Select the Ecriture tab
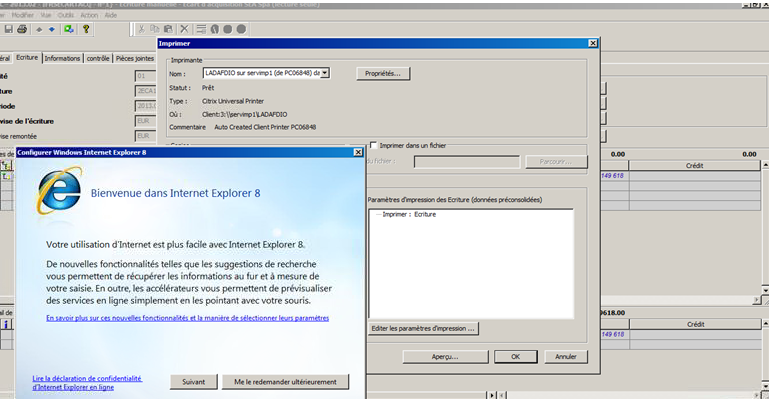 [x=27, y=57]
